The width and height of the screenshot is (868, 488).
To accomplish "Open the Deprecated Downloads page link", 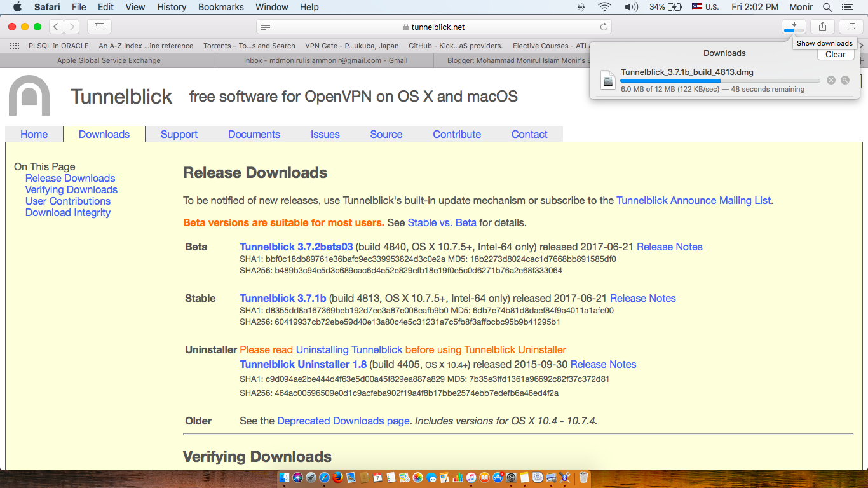I will [344, 421].
